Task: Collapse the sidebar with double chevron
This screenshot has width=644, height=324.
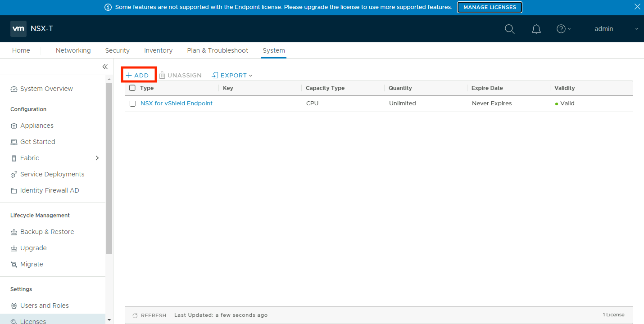Action: click(105, 67)
